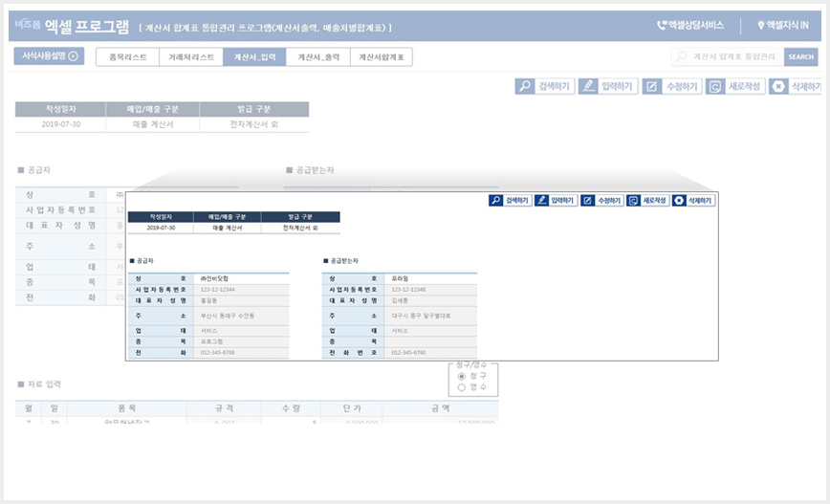The width and height of the screenshot is (830, 504).
Task: Click recipient address 대구시 중구 달구벌대로
Action: point(422,316)
